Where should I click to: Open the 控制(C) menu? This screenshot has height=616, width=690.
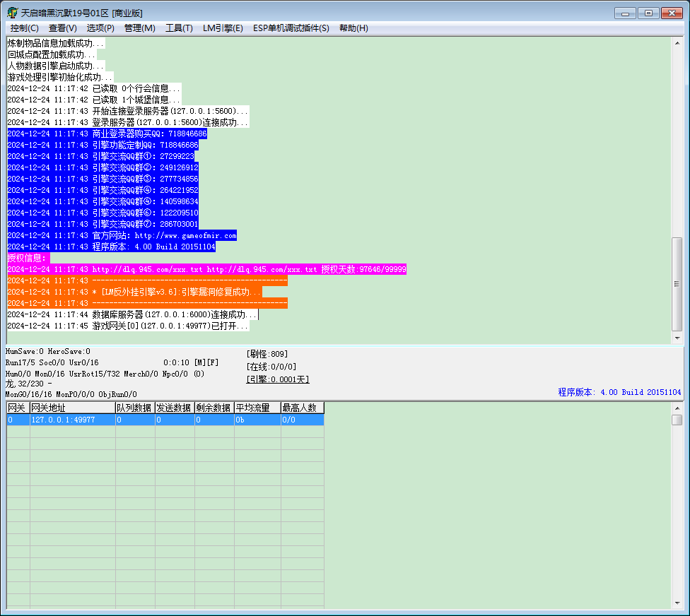(x=25, y=28)
